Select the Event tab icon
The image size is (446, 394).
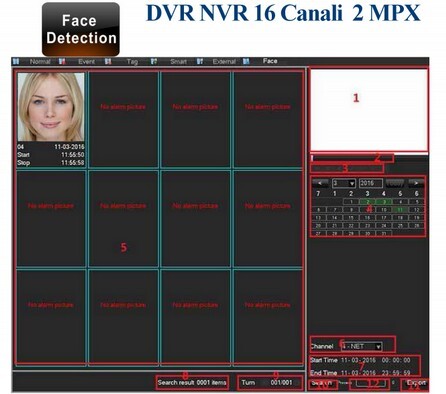[x=62, y=61]
